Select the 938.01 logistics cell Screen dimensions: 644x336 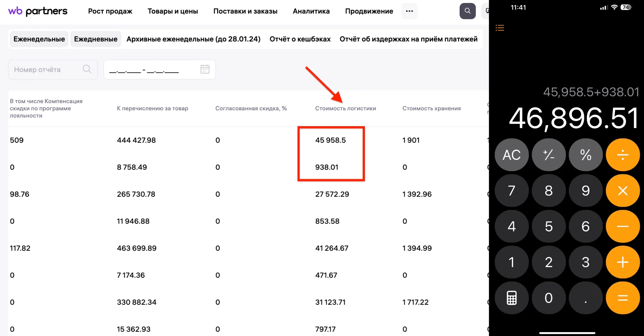pos(327,167)
